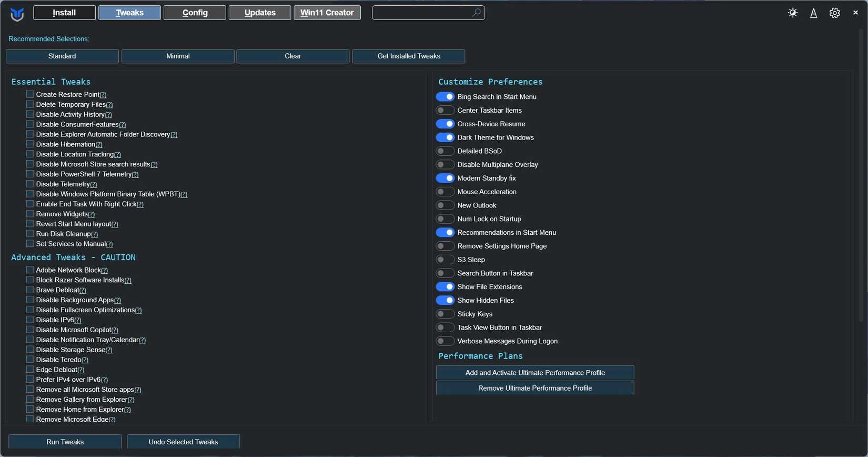Enable Disable ConsumerFeatures checkbox

[x=30, y=124]
